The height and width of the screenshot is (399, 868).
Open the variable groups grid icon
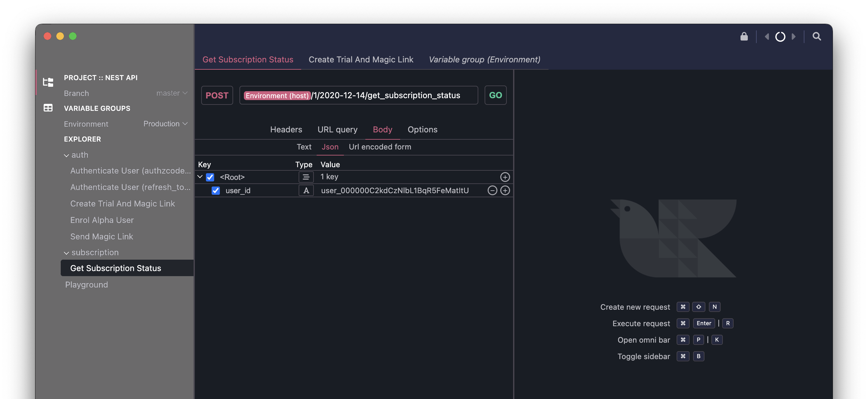[48, 108]
